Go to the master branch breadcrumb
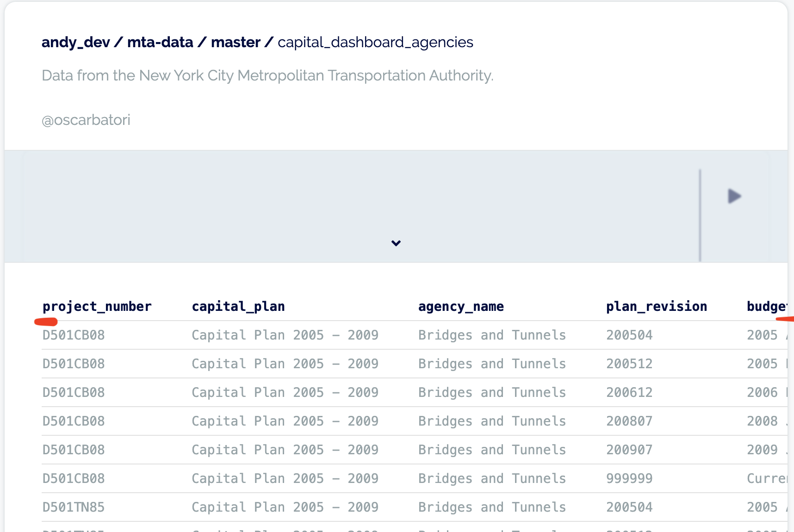This screenshot has width=794, height=532. pos(236,42)
